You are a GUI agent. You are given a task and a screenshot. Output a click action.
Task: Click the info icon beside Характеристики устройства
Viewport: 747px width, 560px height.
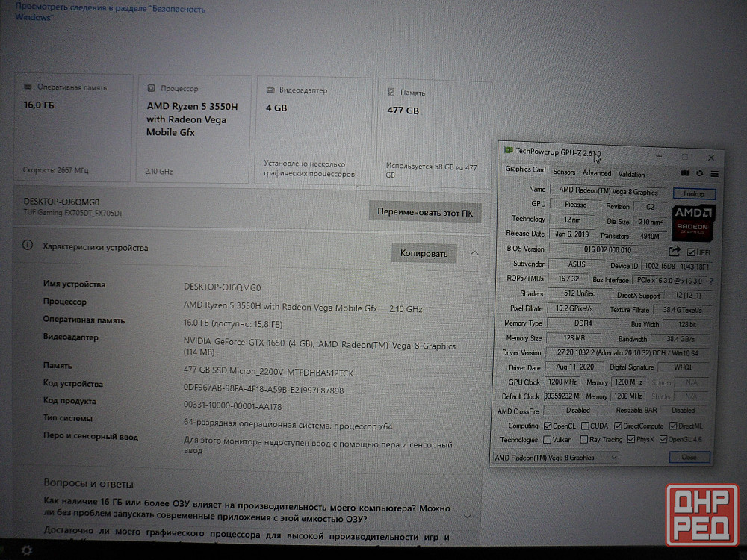(28, 246)
